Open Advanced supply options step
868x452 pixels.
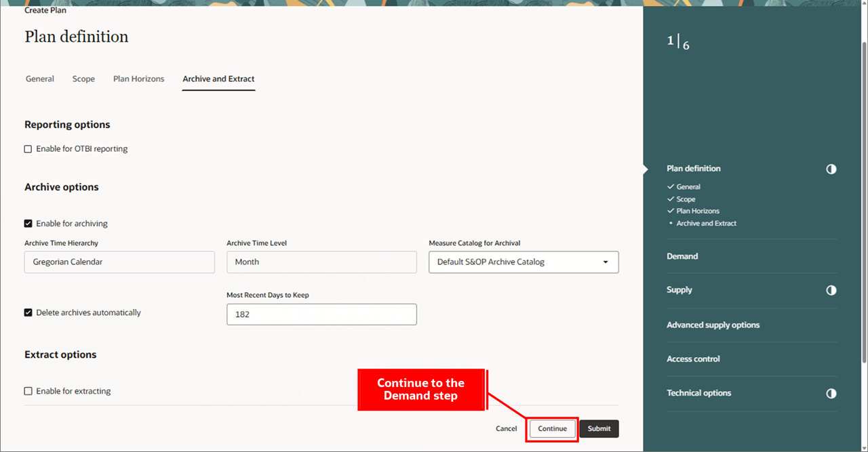click(x=713, y=325)
